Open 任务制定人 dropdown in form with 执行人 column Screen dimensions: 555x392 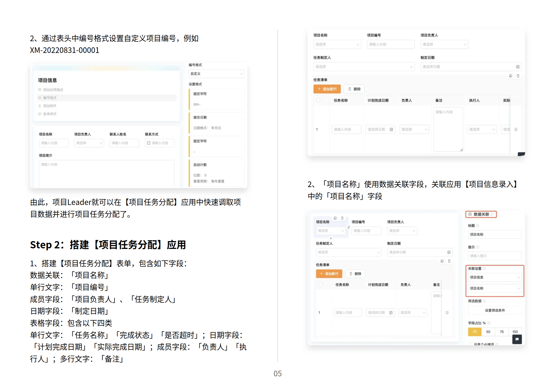(364, 67)
